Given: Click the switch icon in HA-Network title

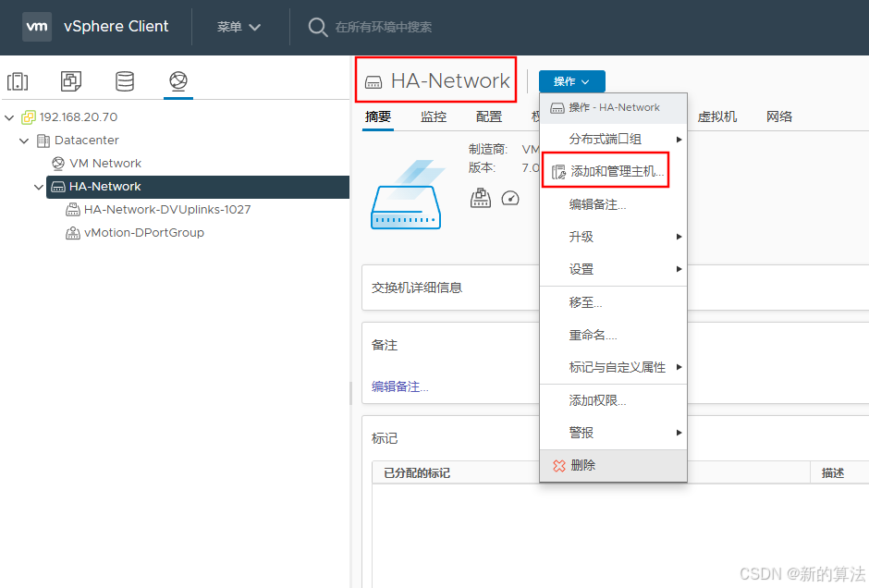Looking at the screenshot, I should (373, 82).
